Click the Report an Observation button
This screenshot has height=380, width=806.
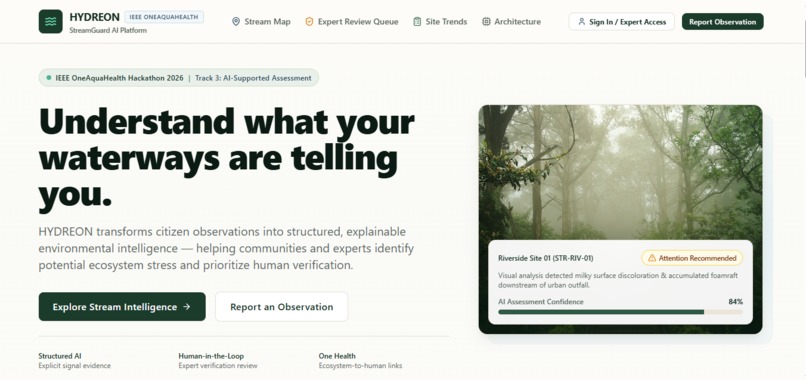(281, 307)
